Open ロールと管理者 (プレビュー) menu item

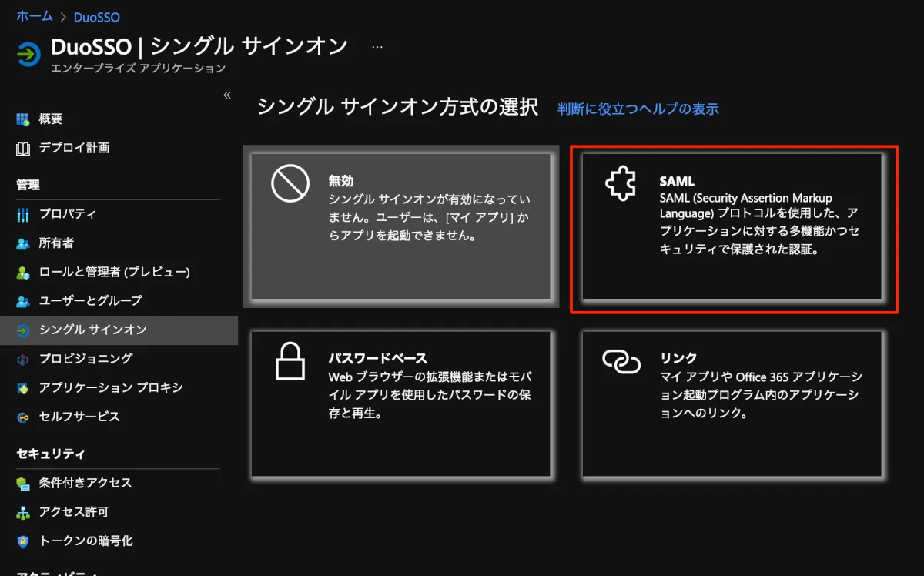tap(119, 272)
